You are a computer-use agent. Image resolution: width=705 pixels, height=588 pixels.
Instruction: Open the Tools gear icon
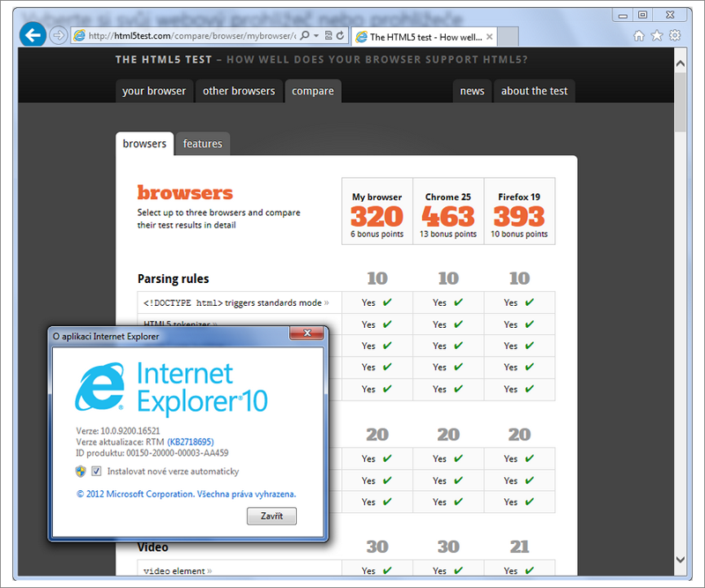pyautogui.click(x=675, y=36)
